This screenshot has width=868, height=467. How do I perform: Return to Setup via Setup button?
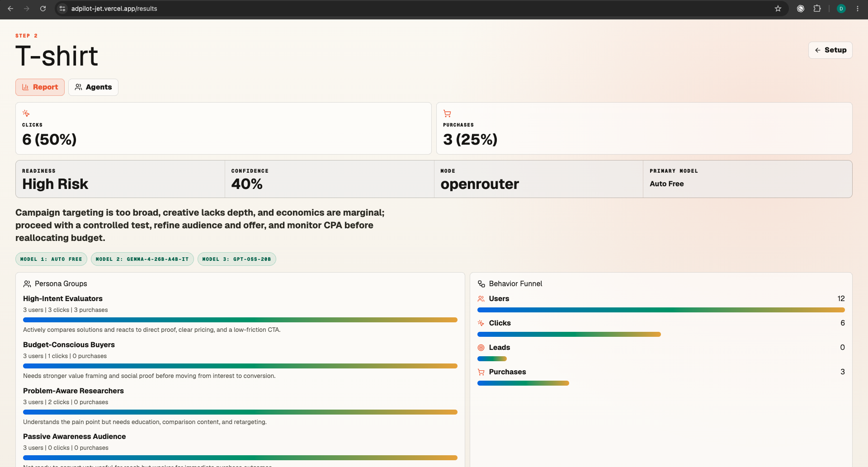click(830, 50)
